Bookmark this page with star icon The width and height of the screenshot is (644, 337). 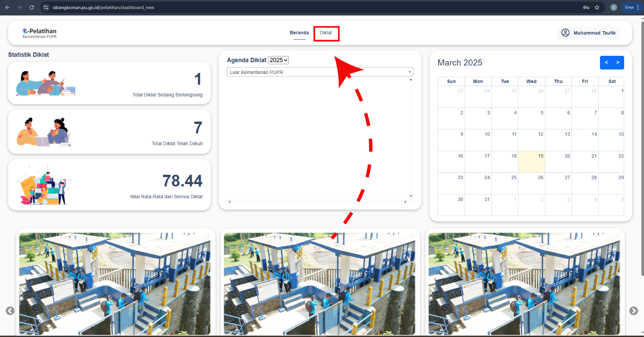pyautogui.click(x=597, y=7)
